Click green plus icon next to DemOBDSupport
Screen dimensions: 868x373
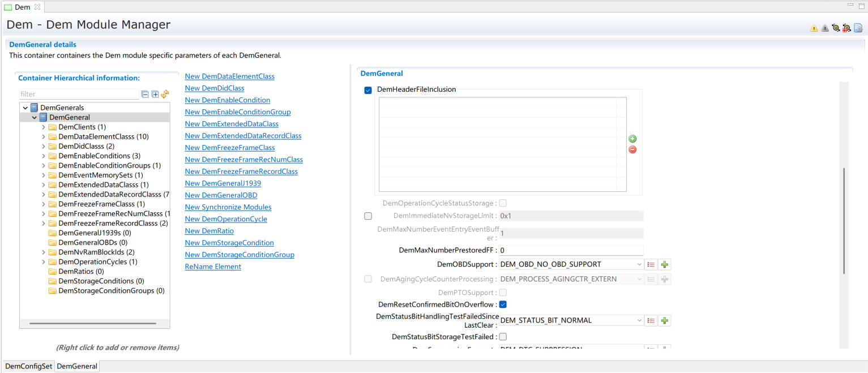(x=665, y=264)
